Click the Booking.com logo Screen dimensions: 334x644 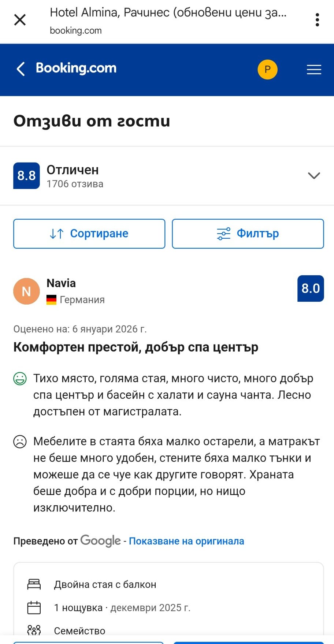(76, 68)
